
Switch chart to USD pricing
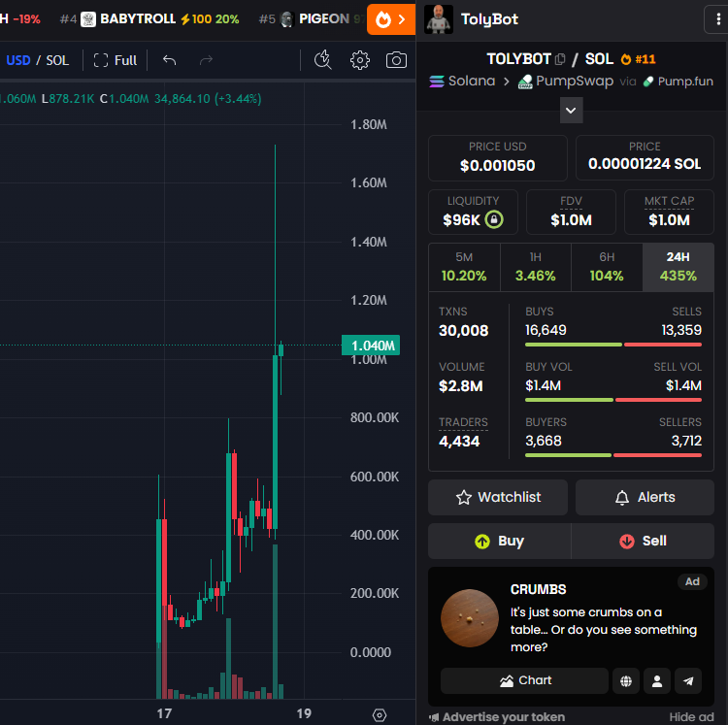pos(18,60)
